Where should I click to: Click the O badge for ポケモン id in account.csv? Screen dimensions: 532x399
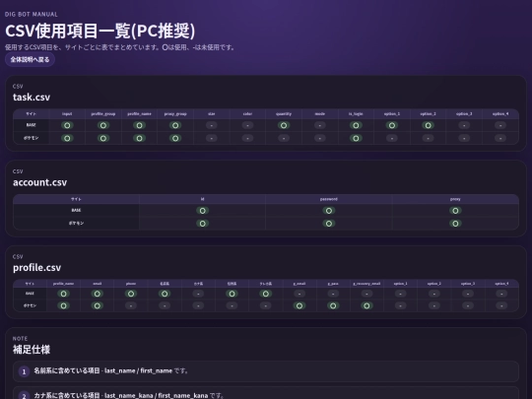click(x=203, y=224)
